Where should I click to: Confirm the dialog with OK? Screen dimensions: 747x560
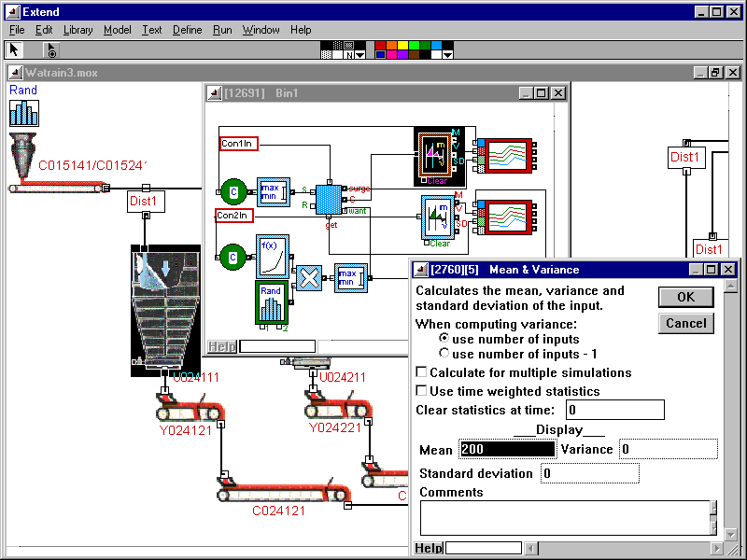[x=685, y=297]
